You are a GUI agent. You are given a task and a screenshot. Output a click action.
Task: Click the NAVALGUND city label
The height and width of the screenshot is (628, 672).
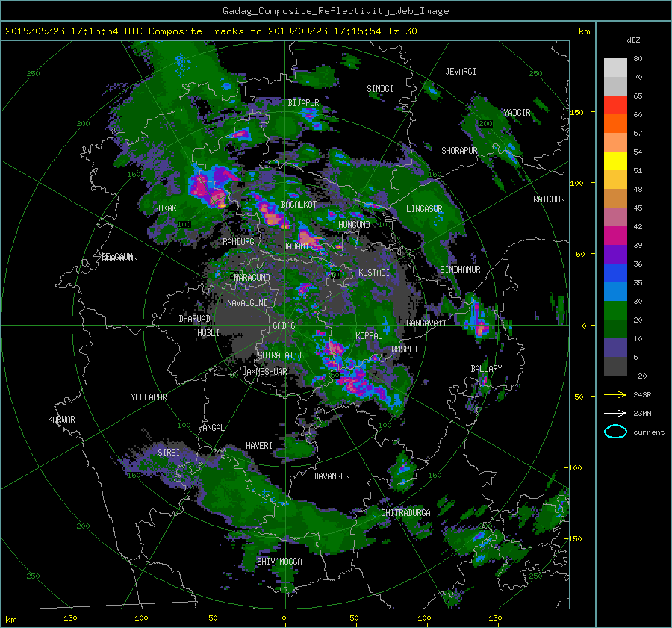247,302
